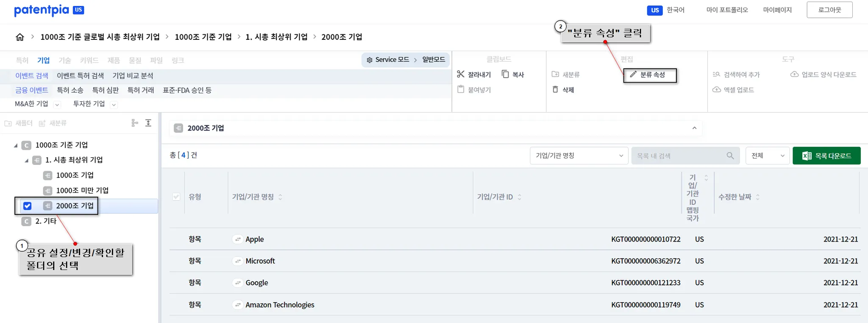Screen dimensions: 868x323
Task: Select the 특허 소송 event tab
Action: tap(70, 90)
